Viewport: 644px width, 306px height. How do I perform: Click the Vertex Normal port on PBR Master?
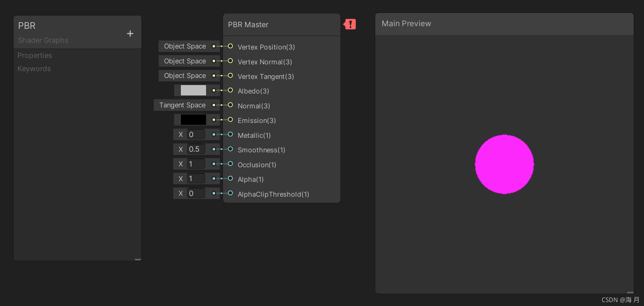(230, 61)
